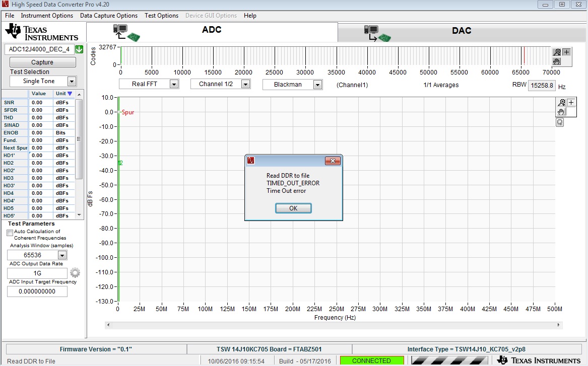This screenshot has height=366, width=588.
Task: Open the Single Tone test selection dropdown
Action: click(72, 81)
